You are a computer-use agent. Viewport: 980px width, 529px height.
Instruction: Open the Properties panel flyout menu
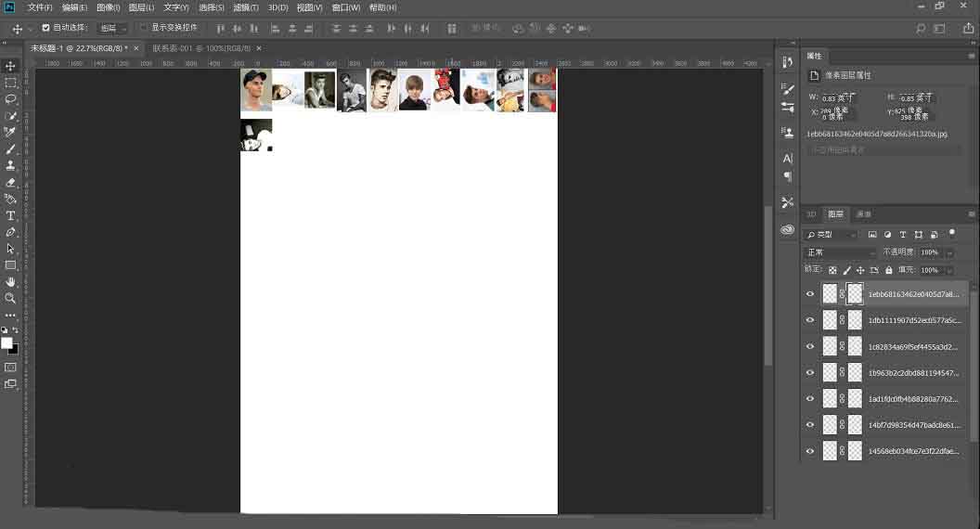point(971,57)
